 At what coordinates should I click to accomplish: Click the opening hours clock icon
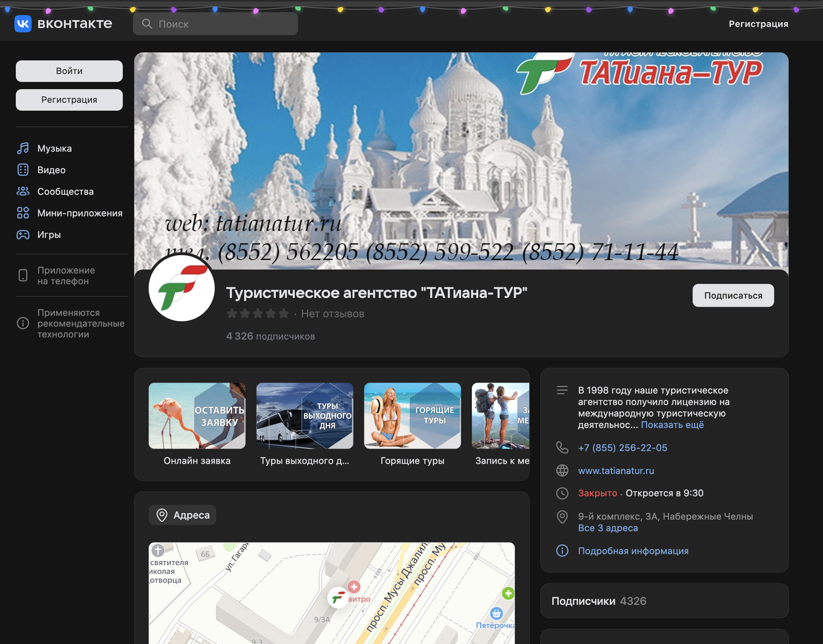coord(562,494)
